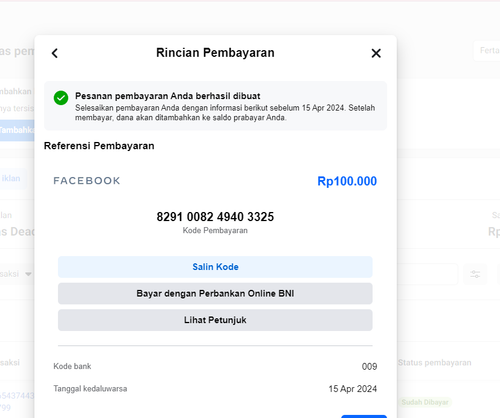Click the FACEBOOK logo text

(x=87, y=181)
